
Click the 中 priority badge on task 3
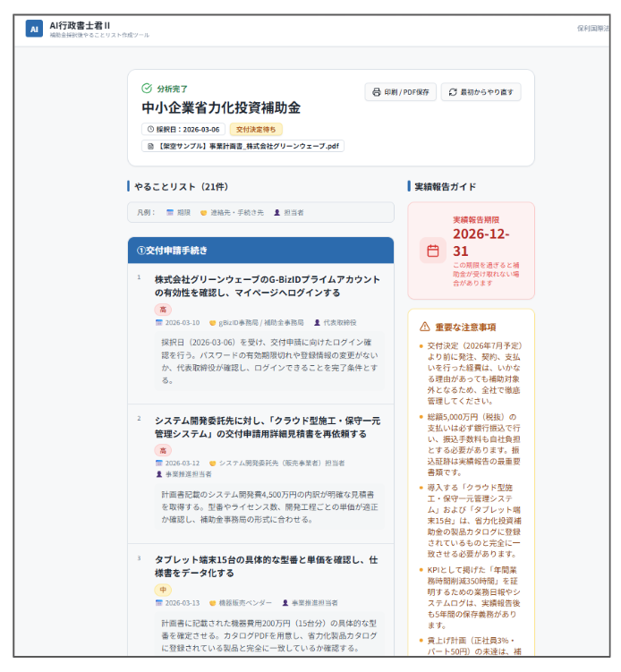tap(162, 590)
